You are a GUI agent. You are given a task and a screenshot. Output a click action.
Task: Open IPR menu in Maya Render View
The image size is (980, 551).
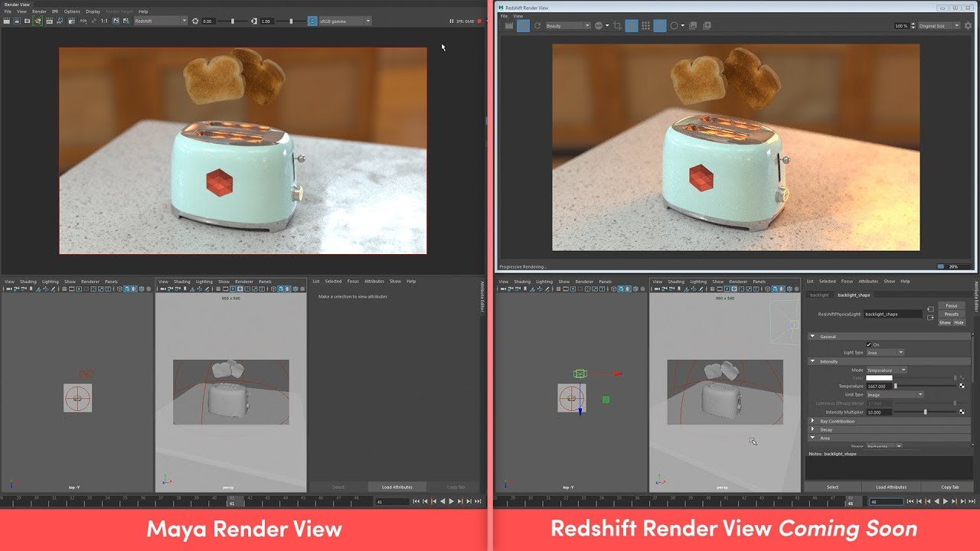pos(55,11)
